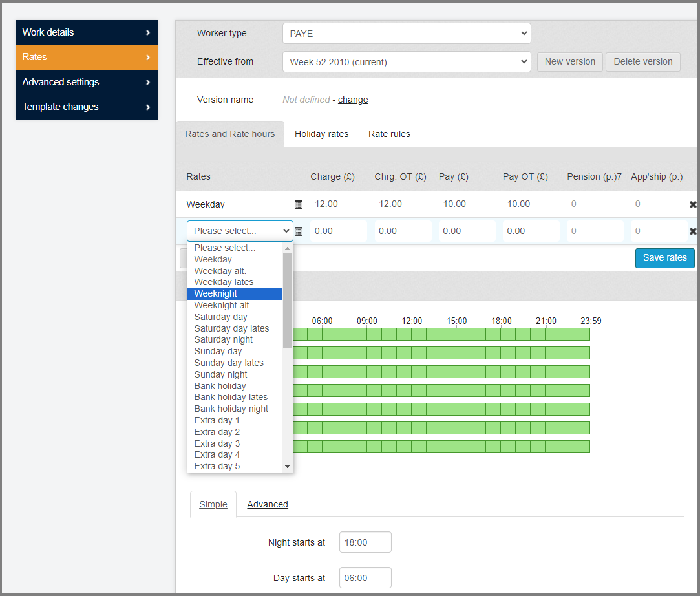Click the first green block under 12:00
Image resolution: width=700 pixels, height=596 pixels.
click(419, 334)
